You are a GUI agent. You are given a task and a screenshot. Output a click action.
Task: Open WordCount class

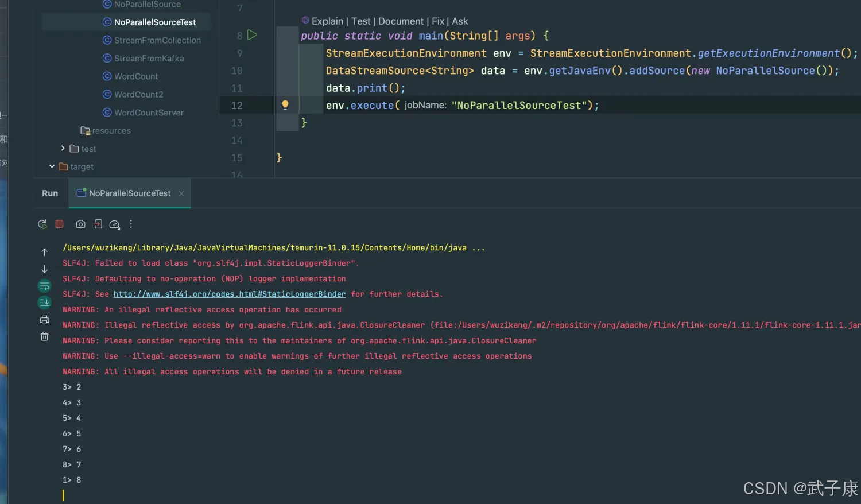(x=130, y=76)
